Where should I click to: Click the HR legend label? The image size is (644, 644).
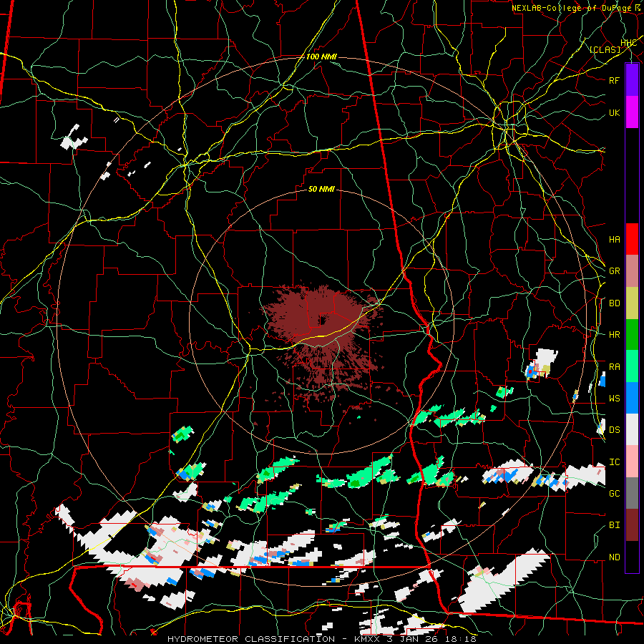[x=614, y=335]
